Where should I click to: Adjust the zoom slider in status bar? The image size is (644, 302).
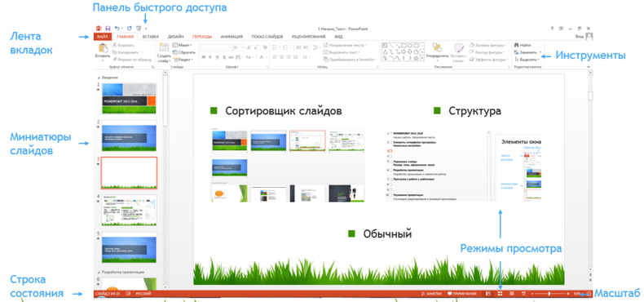550,294
